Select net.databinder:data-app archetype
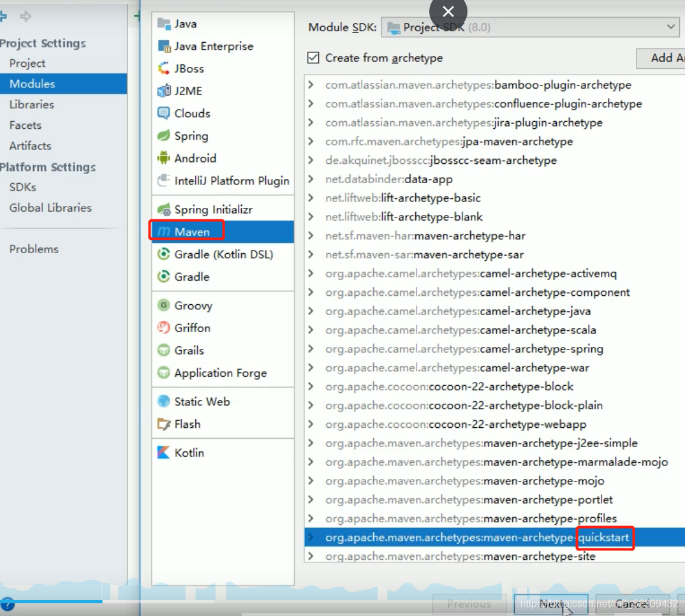 pyautogui.click(x=494, y=179)
